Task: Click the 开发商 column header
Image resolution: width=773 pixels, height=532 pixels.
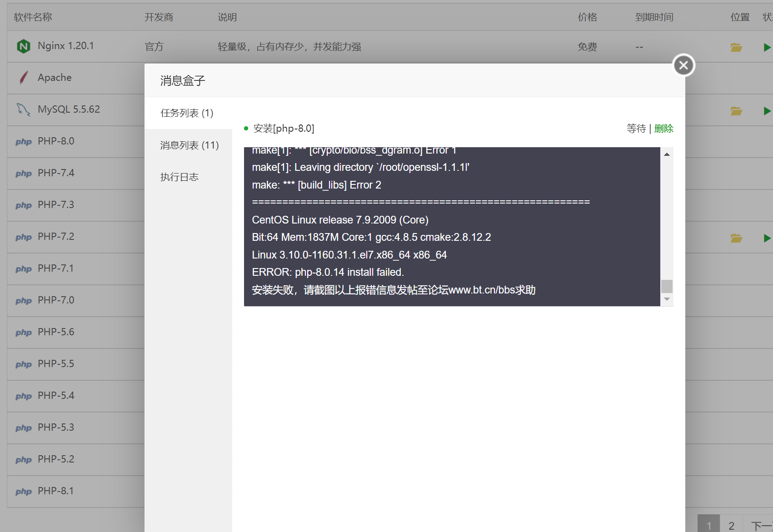Action: click(159, 17)
